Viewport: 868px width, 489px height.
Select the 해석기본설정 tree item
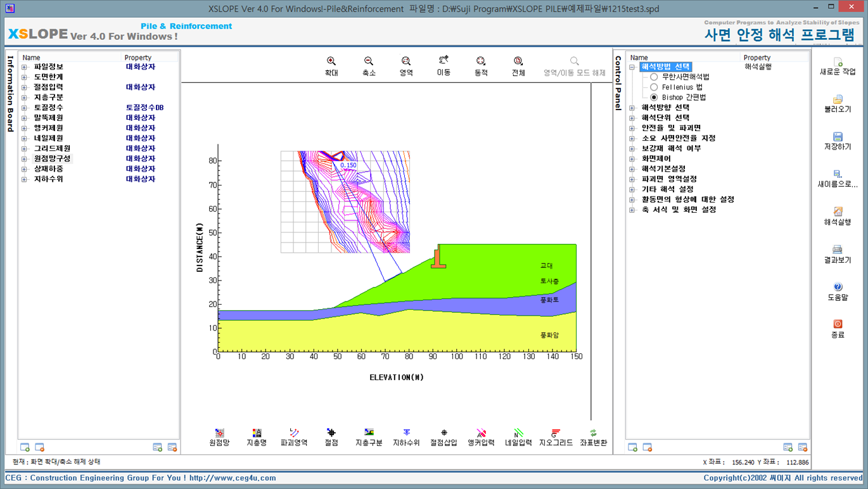coord(664,169)
